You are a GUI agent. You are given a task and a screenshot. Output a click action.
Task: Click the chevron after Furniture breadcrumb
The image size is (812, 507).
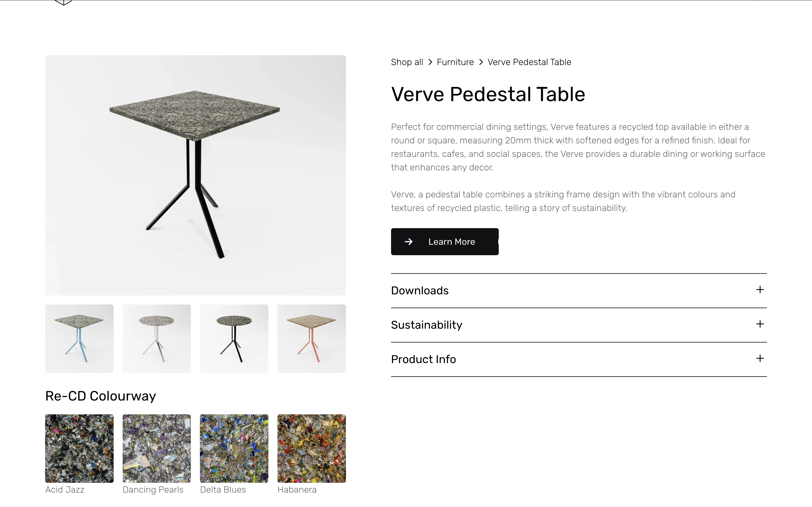(x=481, y=62)
